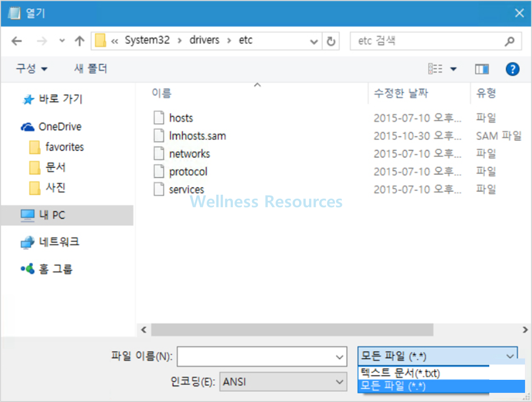Screen dimensions: 532x402
Task: Select the hosts file
Action: click(x=181, y=118)
